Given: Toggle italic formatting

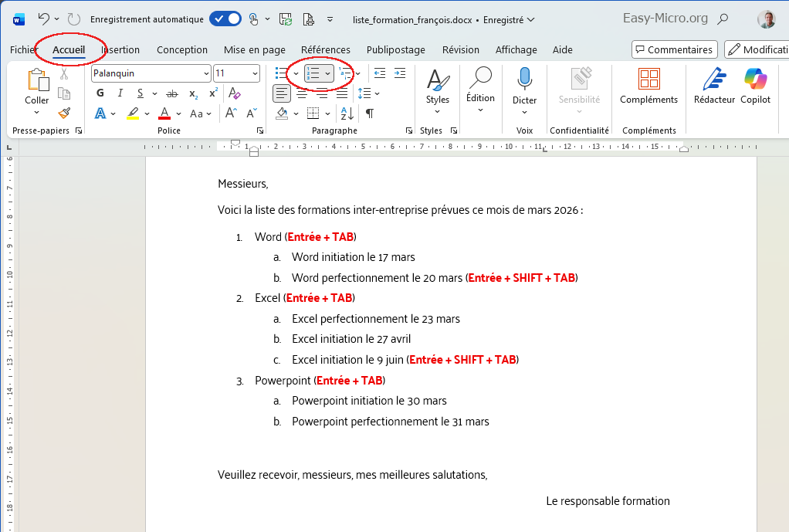Looking at the screenshot, I should click(x=120, y=93).
